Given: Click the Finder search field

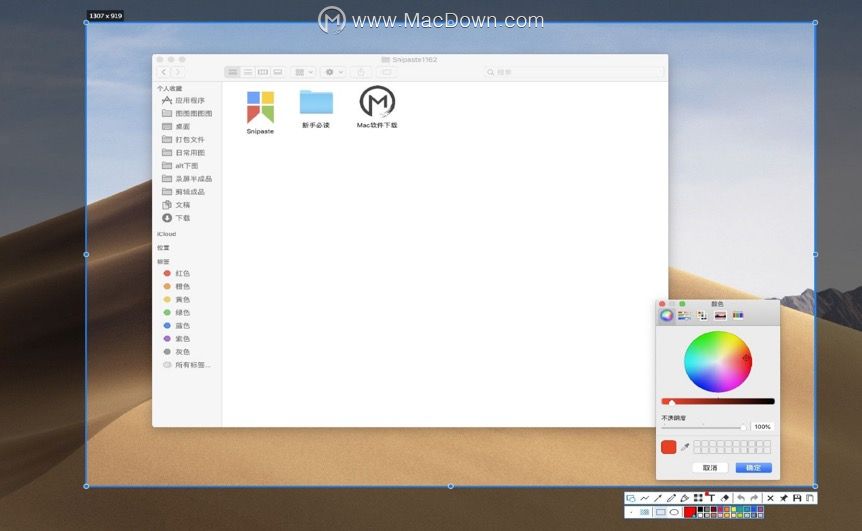Looking at the screenshot, I should click(573, 72).
